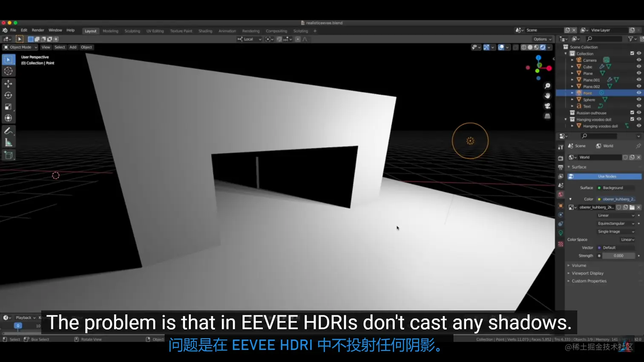Open the Render menu
644x362 pixels.
click(x=38, y=30)
